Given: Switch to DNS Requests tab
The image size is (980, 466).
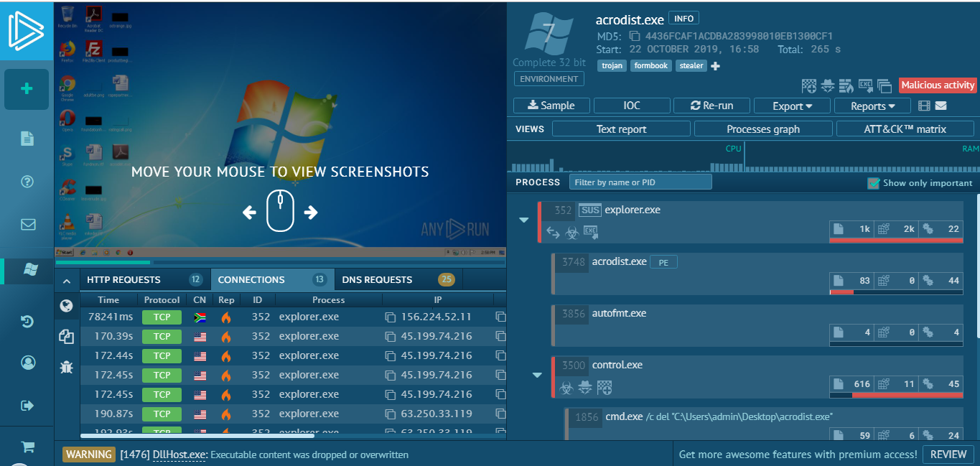Looking at the screenshot, I should 398,279.
